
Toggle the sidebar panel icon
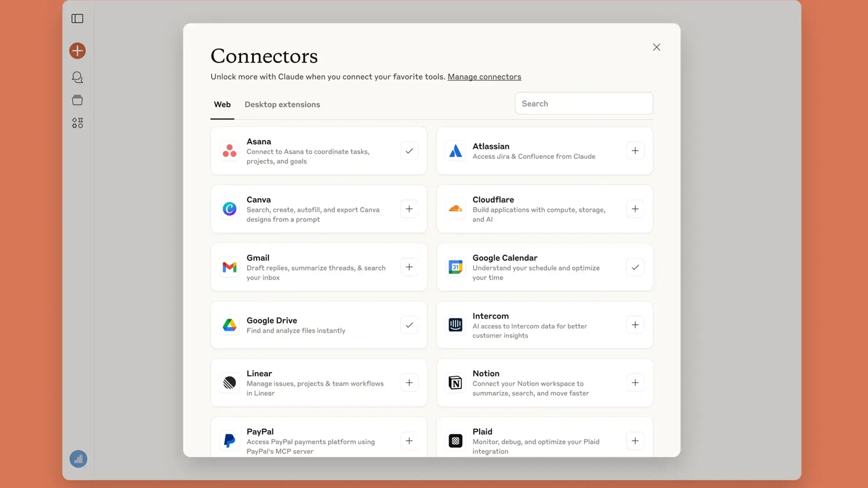(x=77, y=19)
